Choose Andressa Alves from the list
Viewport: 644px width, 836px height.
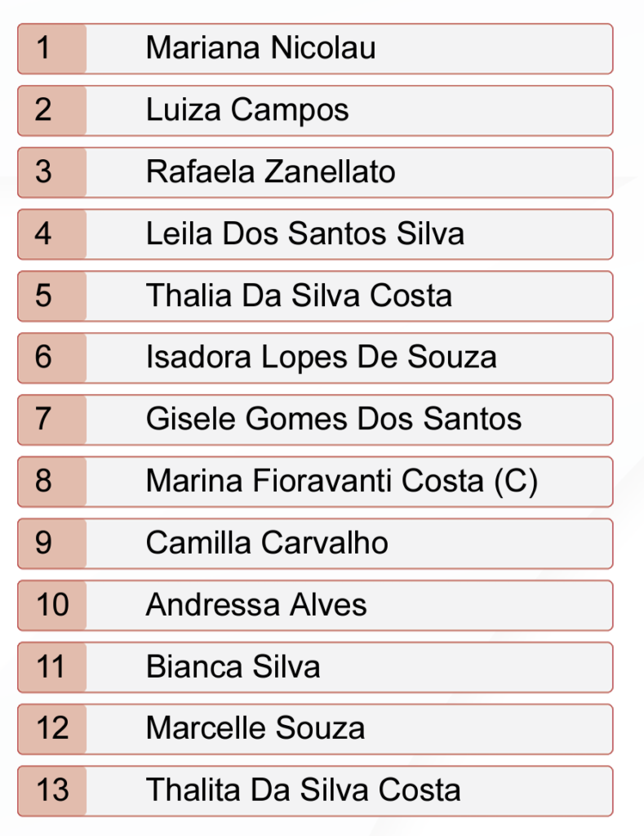256,605
